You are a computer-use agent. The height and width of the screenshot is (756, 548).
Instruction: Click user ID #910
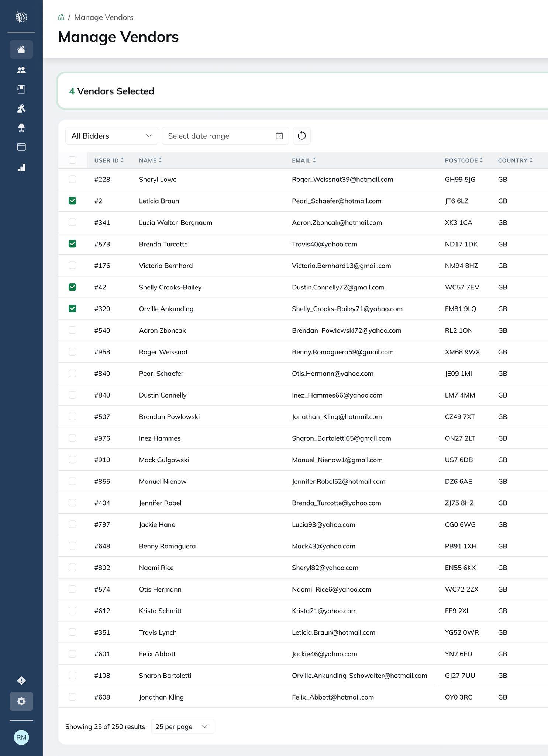point(102,460)
